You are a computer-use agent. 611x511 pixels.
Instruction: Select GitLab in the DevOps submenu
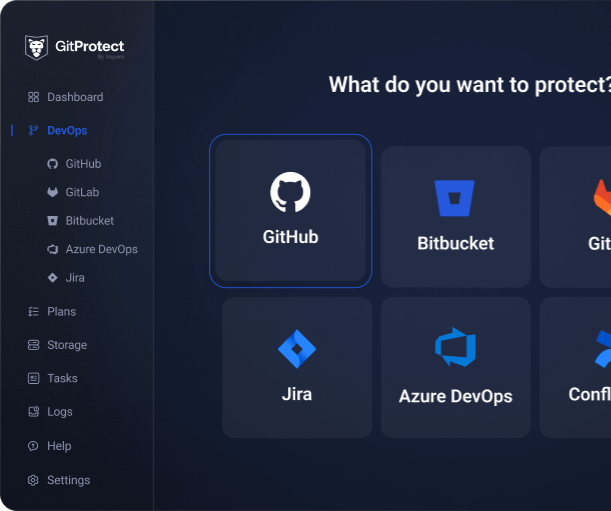click(81, 192)
